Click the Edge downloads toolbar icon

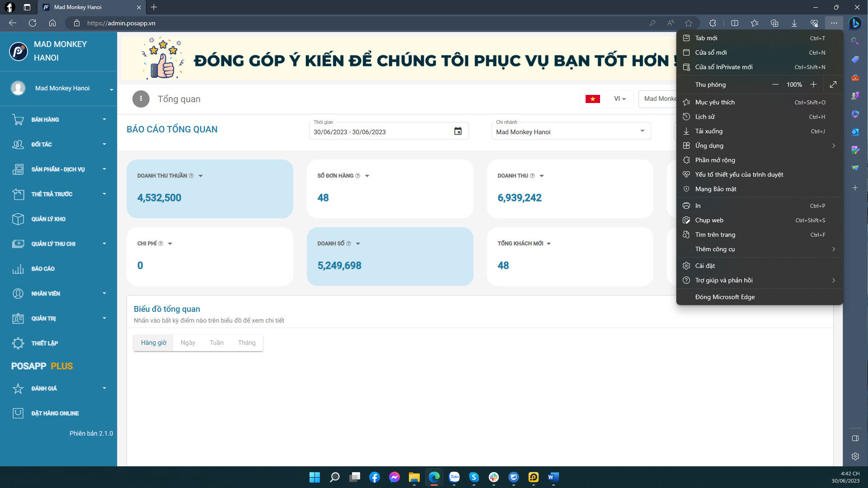(x=794, y=23)
